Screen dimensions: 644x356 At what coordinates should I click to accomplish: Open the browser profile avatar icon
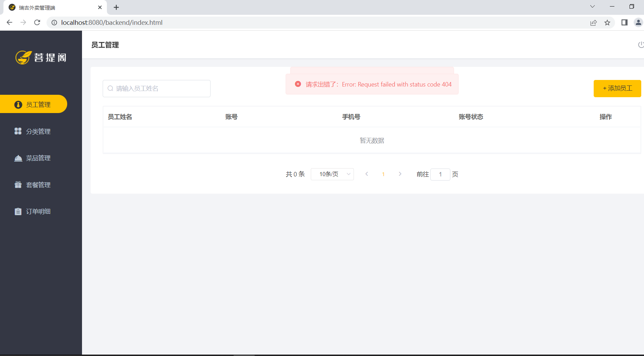pyautogui.click(x=638, y=23)
